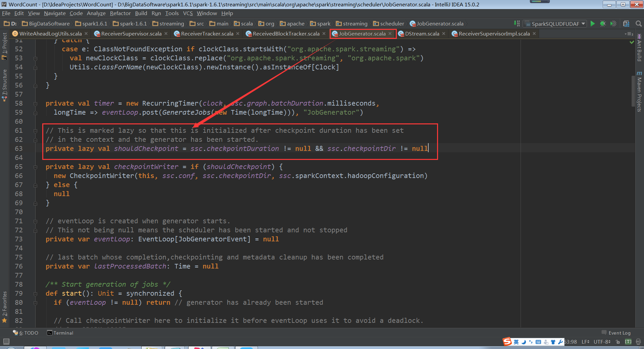This screenshot has height=349, width=644.
Task: Open the Project tool window
Action: (4, 46)
